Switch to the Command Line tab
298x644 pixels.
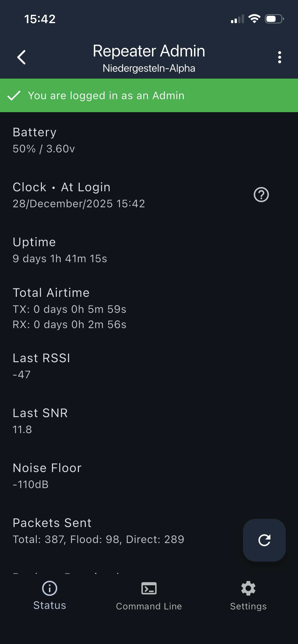click(149, 606)
